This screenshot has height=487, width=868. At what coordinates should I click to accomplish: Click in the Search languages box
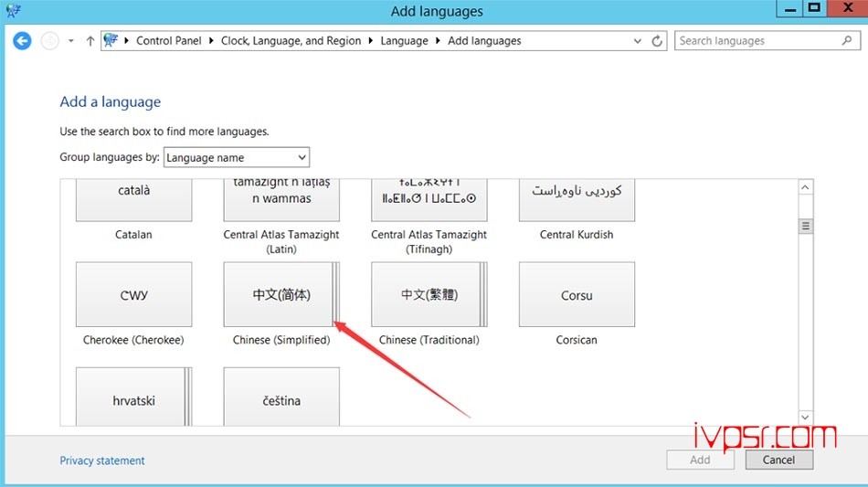coord(767,41)
